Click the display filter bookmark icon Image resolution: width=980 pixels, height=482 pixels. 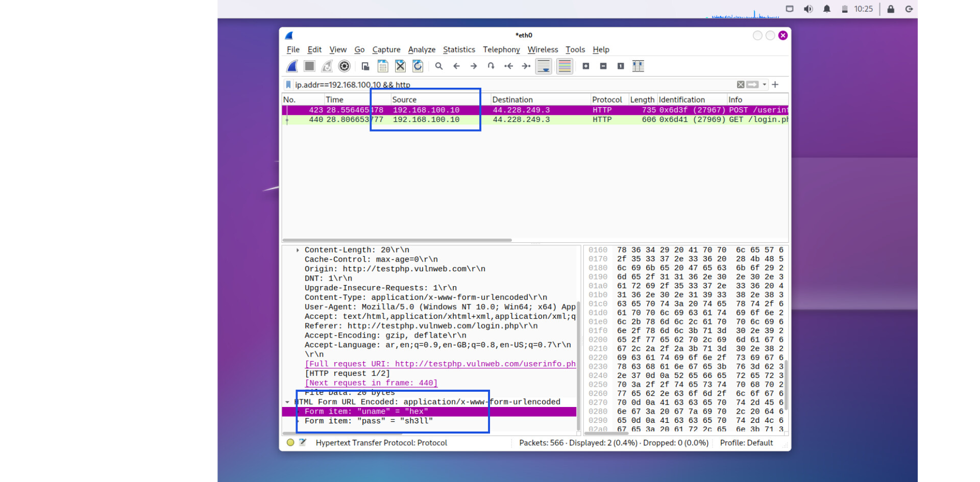(x=288, y=85)
